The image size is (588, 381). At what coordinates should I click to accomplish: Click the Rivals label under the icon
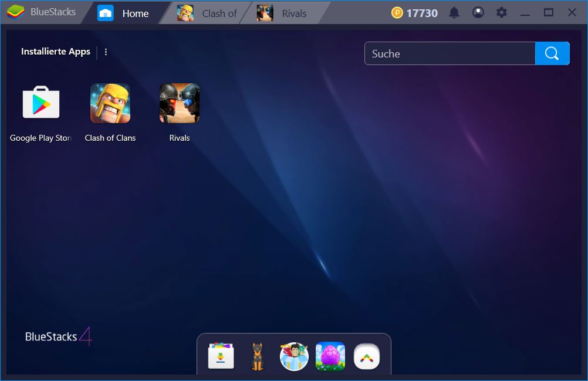coord(179,138)
